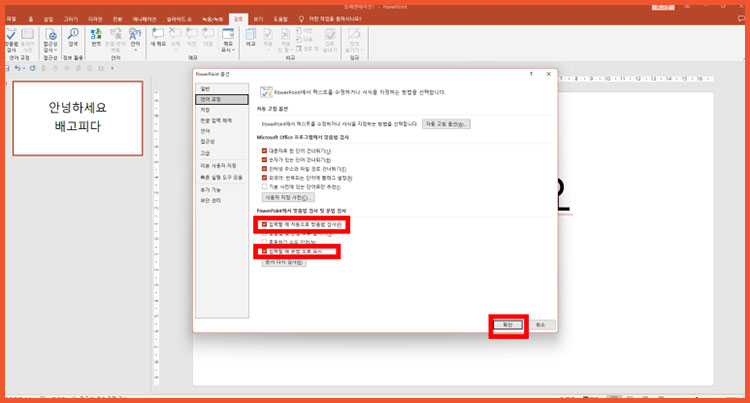Expand the language (언어) dropdown arrow
The width and height of the screenshot is (750, 403).
point(135,50)
